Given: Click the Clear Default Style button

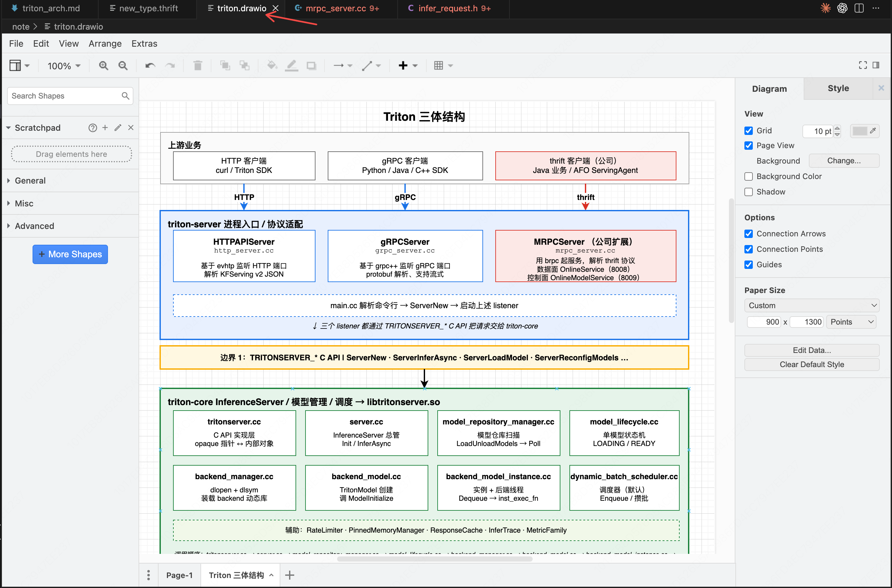Looking at the screenshot, I should pyautogui.click(x=812, y=365).
